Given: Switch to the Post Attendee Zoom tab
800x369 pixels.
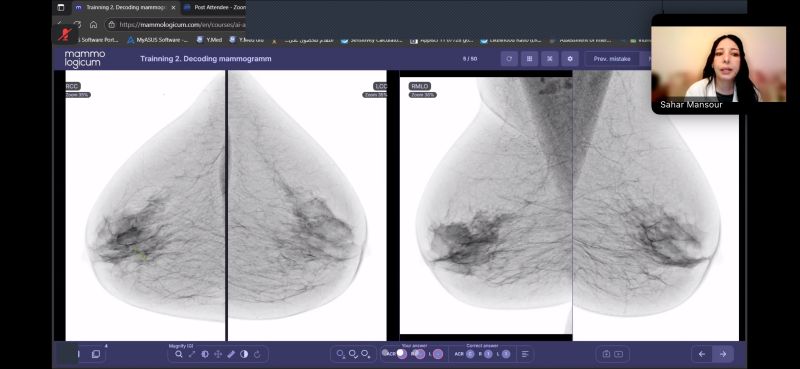Looking at the screenshot, I should click(x=214, y=8).
